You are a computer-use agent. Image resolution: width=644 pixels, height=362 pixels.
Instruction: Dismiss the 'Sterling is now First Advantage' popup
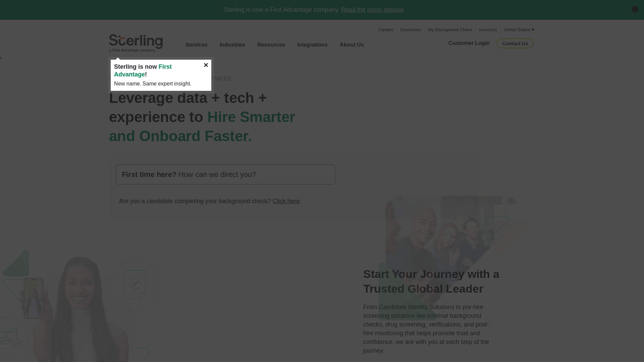click(206, 65)
